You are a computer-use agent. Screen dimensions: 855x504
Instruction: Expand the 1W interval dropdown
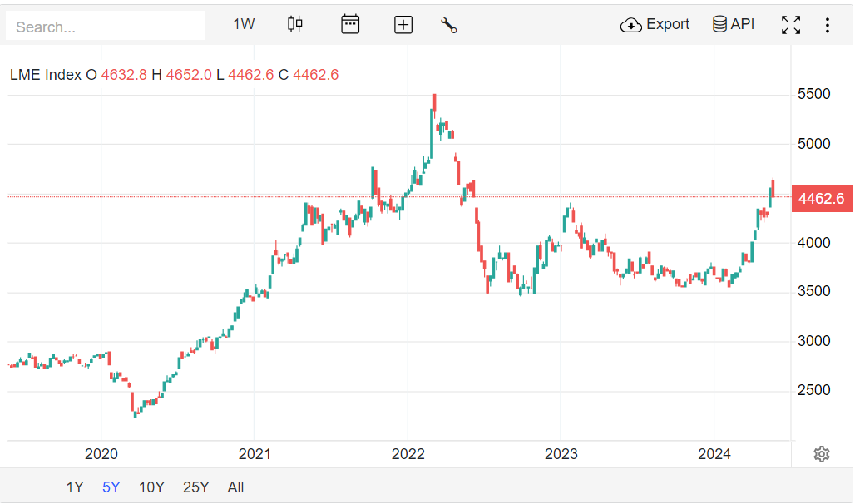[x=244, y=24]
